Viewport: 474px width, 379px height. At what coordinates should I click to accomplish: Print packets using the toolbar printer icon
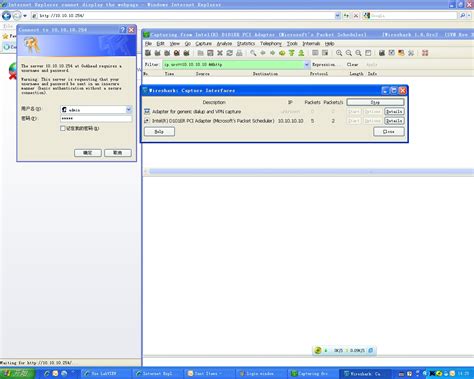tap(239, 53)
